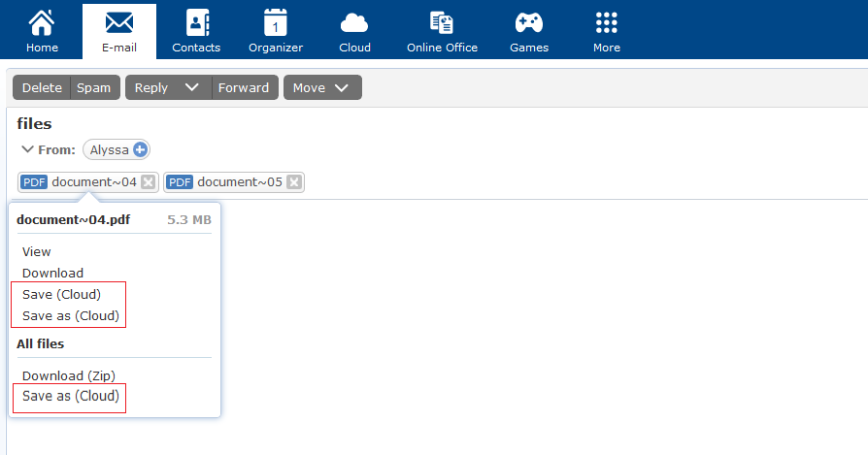Open the Organizer calendar icon

(x=275, y=22)
